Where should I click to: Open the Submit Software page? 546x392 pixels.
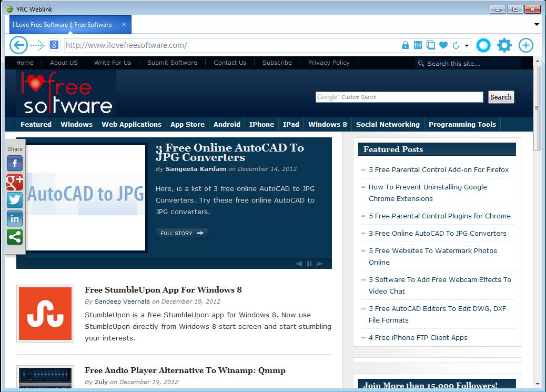click(172, 63)
